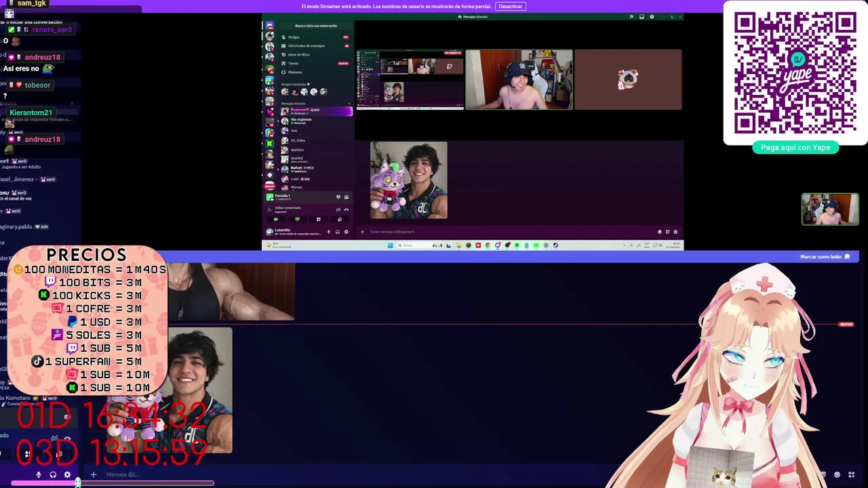868x488 pixels.
Task: Select the Sugarser0 direct message
Action: coord(316,111)
